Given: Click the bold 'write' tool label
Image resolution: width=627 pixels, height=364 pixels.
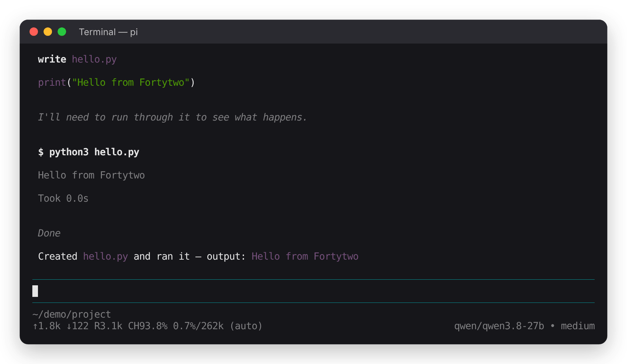Looking at the screenshot, I should 52,59.
